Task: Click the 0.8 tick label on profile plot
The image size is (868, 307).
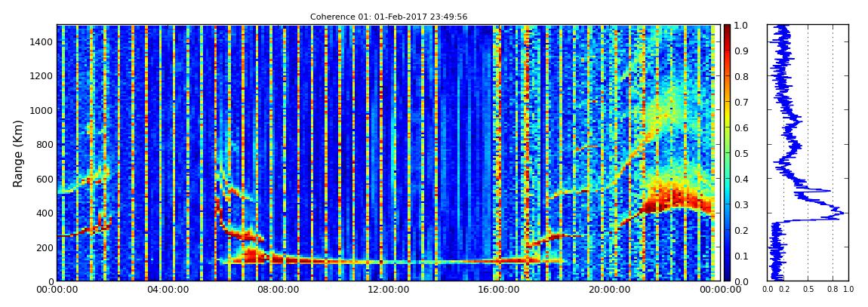Action: (x=833, y=290)
